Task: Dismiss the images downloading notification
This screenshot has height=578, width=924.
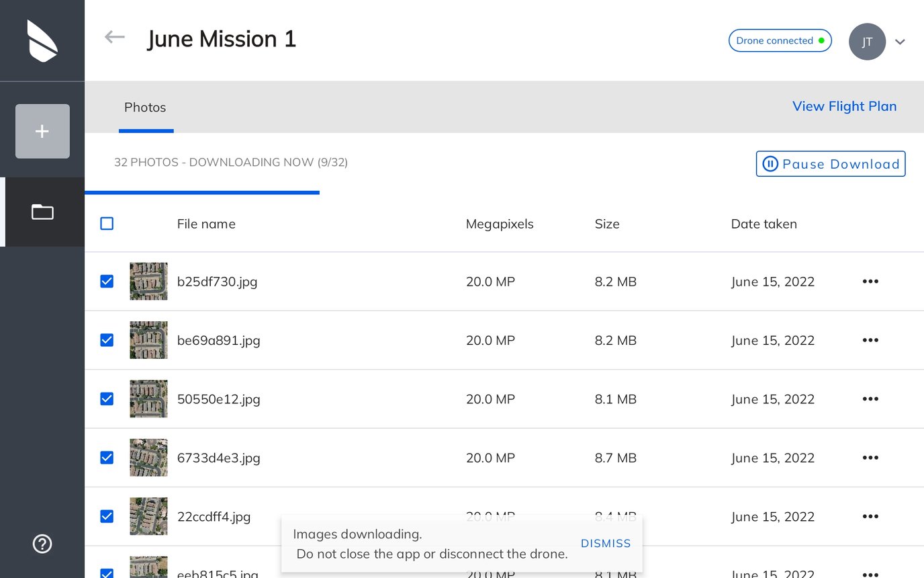Action: pyautogui.click(x=605, y=543)
